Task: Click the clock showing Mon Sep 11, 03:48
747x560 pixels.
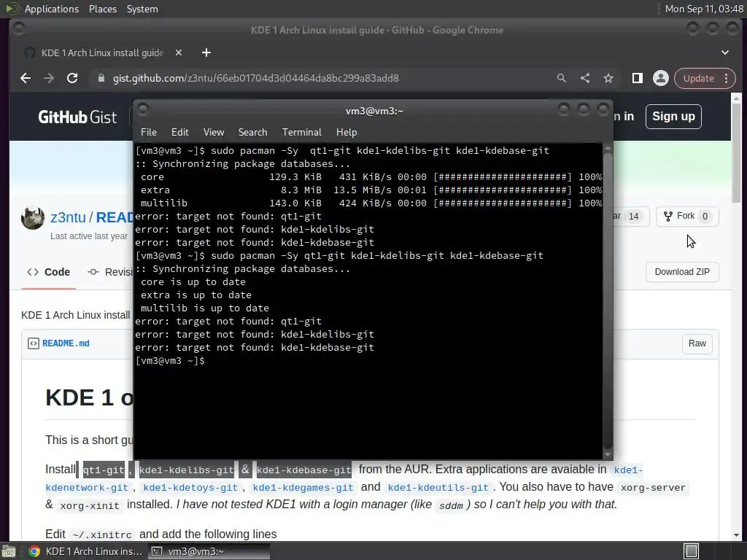Action: click(704, 9)
